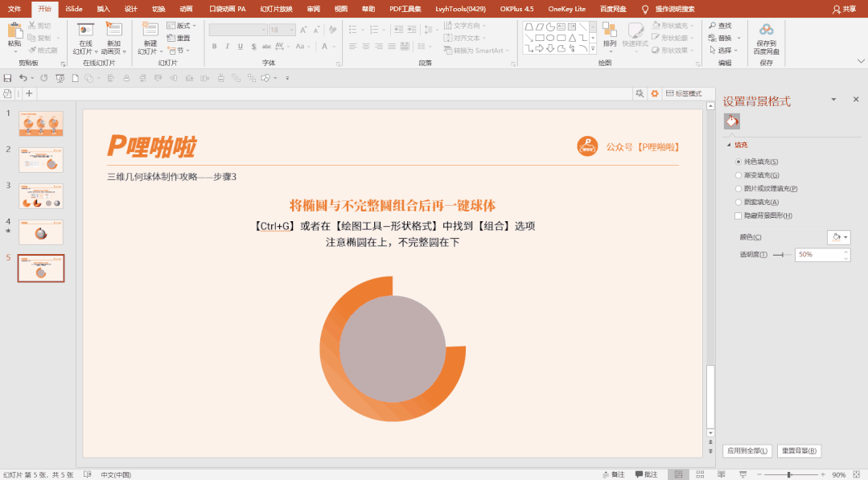Select slide 3 thumbnail in the panel
The width and height of the screenshot is (868, 480).
click(41, 195)
